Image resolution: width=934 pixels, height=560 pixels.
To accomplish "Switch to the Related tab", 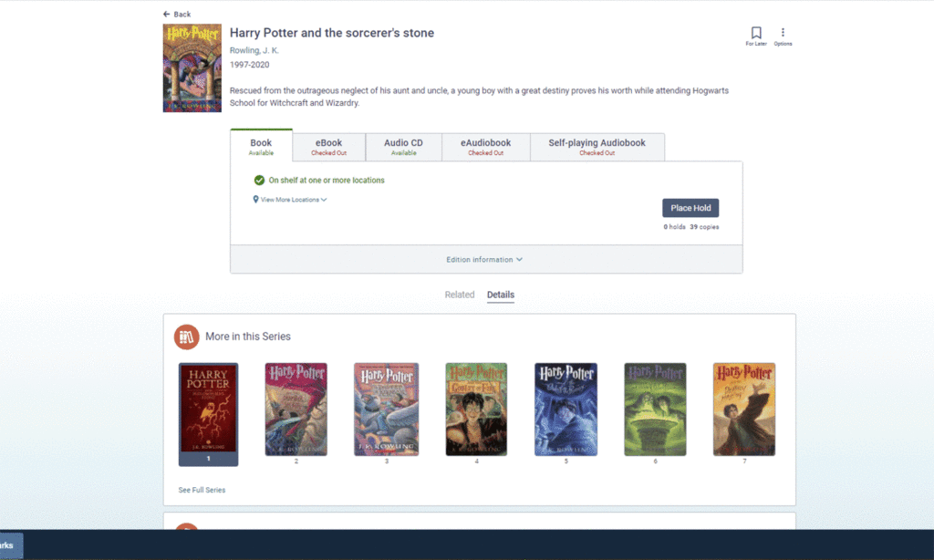I will coord(460,295).
